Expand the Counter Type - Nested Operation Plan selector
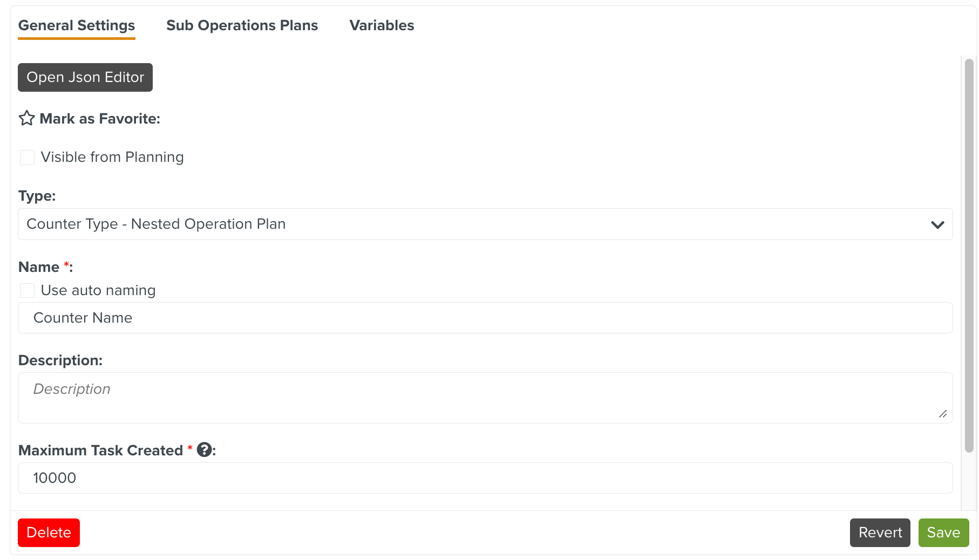Image resolution: width=979 pixels, height=560 pixels. point(486,224)
